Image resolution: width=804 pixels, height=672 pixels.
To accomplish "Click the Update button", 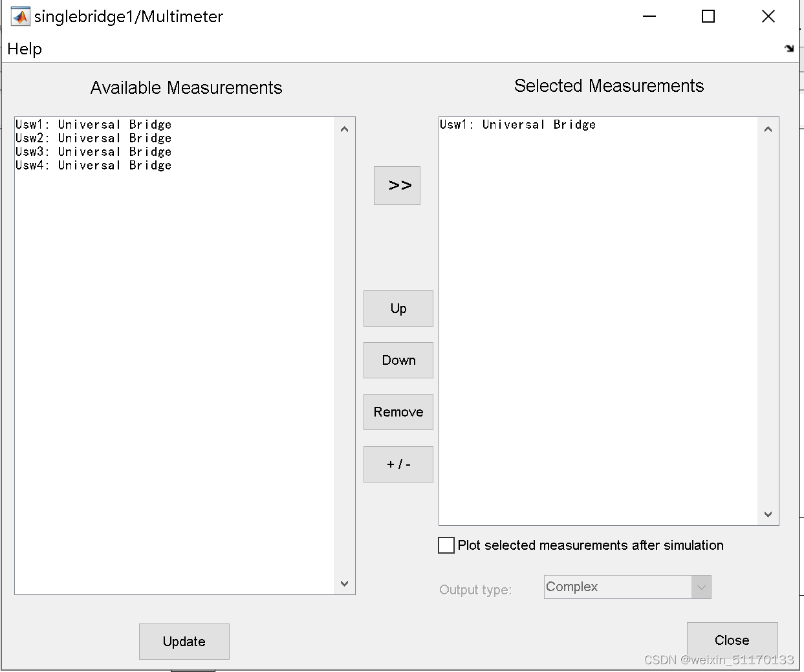I will coord(184,641).
